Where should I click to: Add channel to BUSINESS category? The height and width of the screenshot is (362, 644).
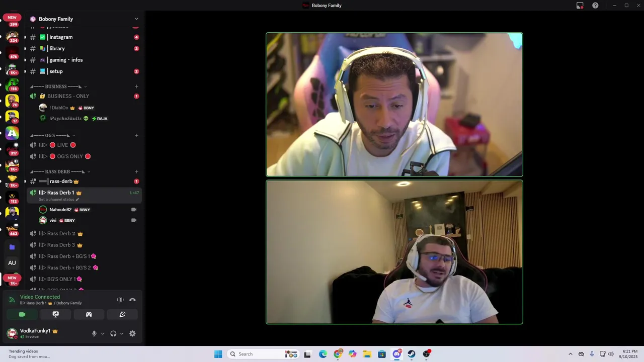coord(136,86)
